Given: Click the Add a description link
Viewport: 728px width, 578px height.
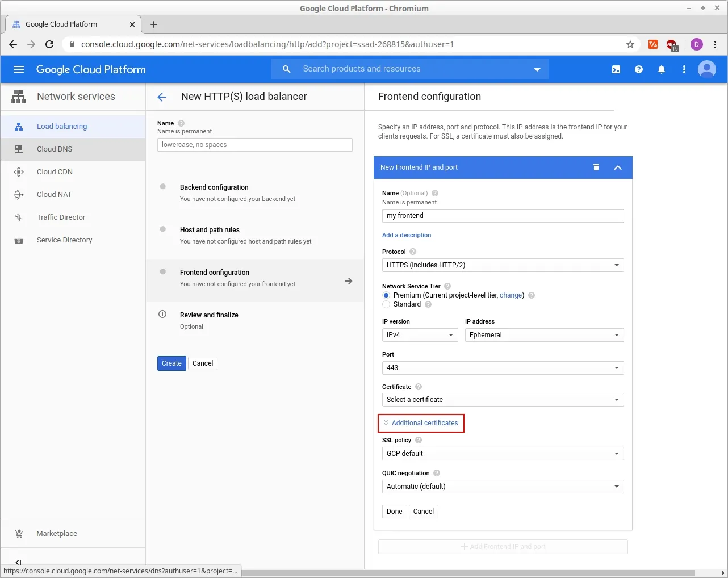Looking at the screenshot, I should (407, 235).
